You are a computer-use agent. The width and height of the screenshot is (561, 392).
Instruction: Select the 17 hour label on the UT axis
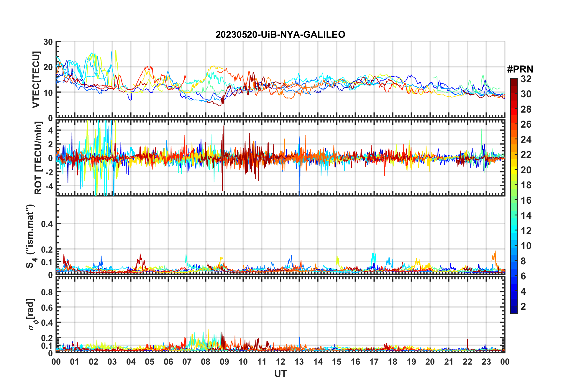(374, 362)
